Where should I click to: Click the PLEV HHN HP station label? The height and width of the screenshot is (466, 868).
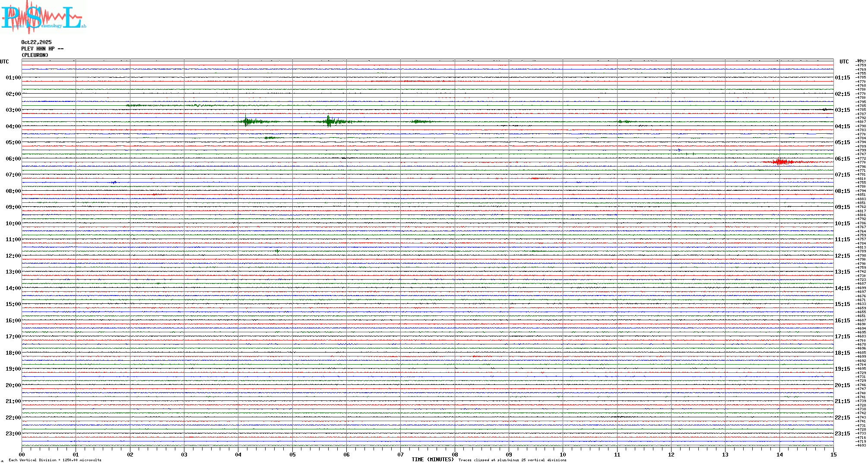pos(42,49)
